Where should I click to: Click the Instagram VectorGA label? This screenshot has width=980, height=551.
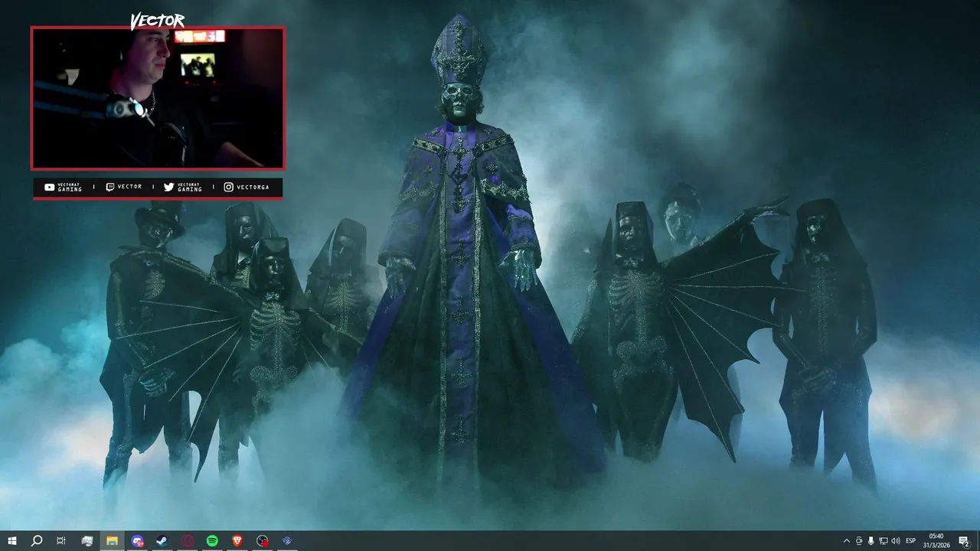247,187
